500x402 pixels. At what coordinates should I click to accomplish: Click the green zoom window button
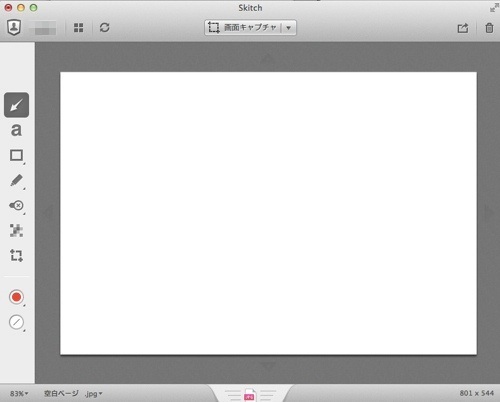tap(33, 8)
